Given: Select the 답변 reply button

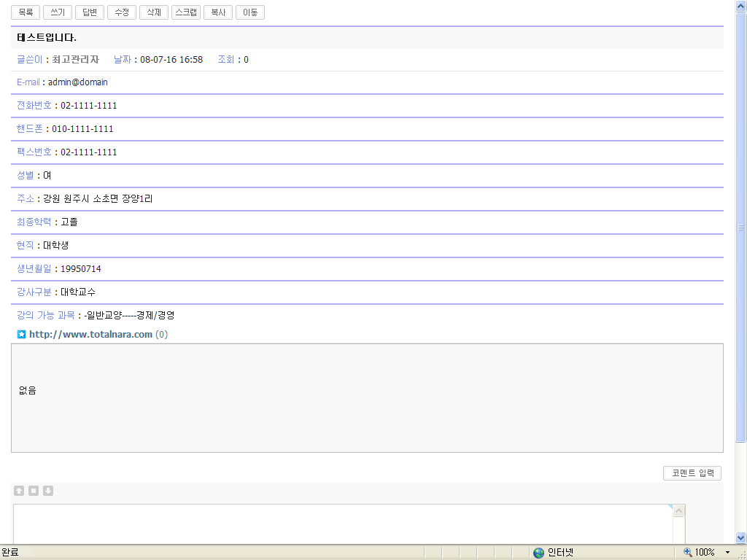Looking at the screenshot, I should tap(90, 12).
